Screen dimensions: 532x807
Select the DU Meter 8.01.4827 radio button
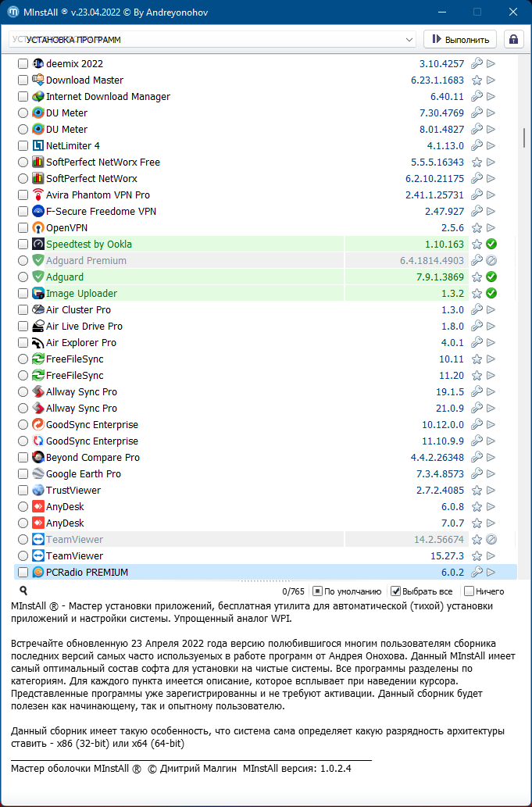[x=23, y=129]
